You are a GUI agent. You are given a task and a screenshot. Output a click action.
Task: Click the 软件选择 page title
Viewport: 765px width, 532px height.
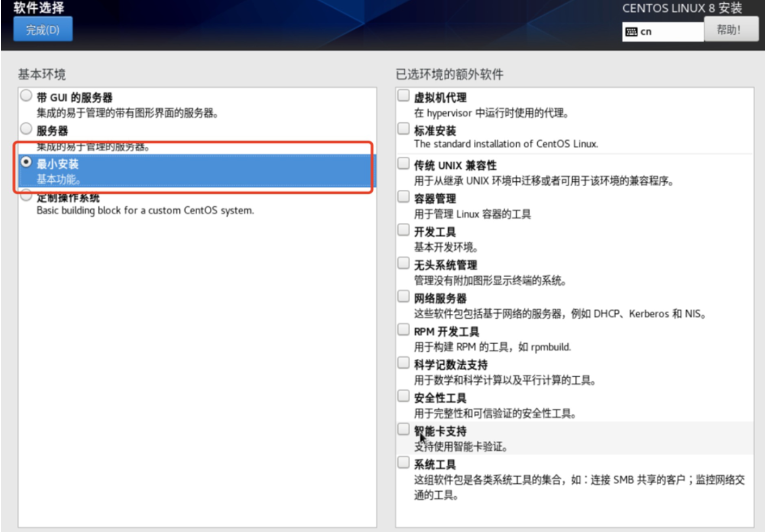tap(39, 8)
